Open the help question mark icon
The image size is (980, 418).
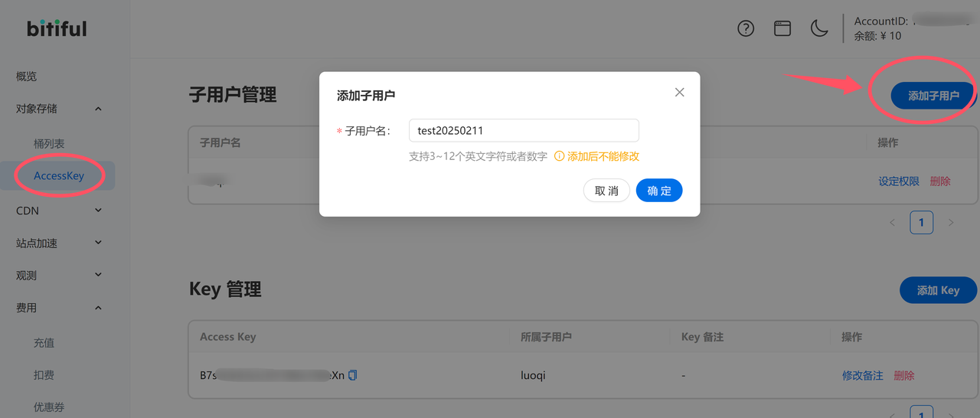[x=746, y=28]
